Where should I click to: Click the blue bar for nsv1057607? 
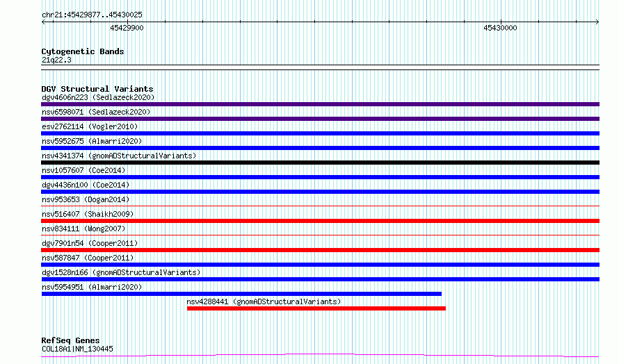320,177
